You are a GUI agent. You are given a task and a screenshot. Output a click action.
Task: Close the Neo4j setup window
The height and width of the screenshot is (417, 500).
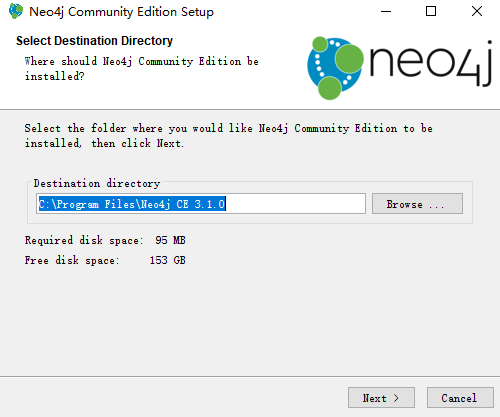click(477, 11)
